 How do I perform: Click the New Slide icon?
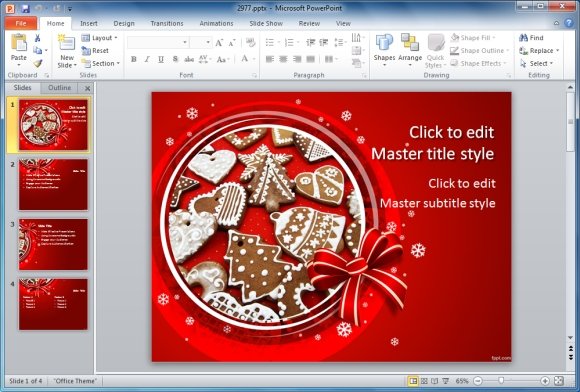click(x=67, y=43)
